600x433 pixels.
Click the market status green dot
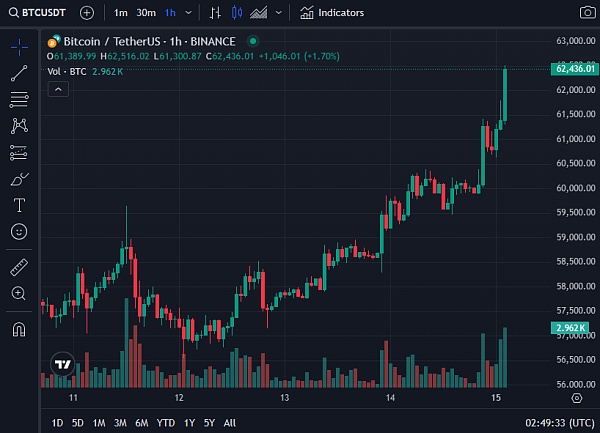(x=253, y=41)
